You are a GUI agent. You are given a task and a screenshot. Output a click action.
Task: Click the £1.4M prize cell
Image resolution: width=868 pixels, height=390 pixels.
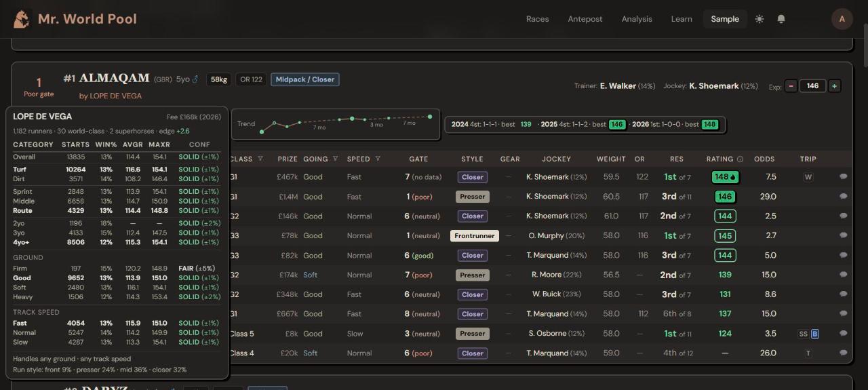288,197
